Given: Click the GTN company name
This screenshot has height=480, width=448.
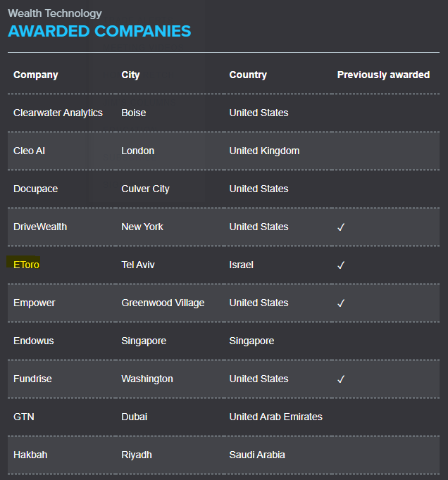Looking at the screenshot, I should click(x=24, y=417).
